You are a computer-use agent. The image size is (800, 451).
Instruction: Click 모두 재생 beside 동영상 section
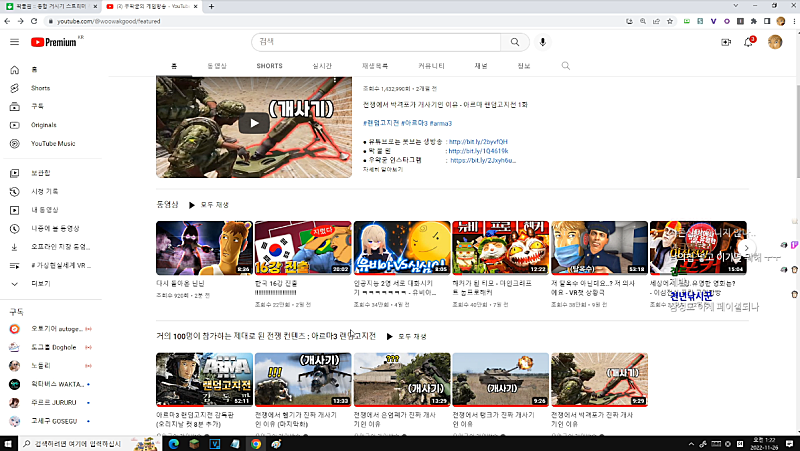click(x=202, y=204)
